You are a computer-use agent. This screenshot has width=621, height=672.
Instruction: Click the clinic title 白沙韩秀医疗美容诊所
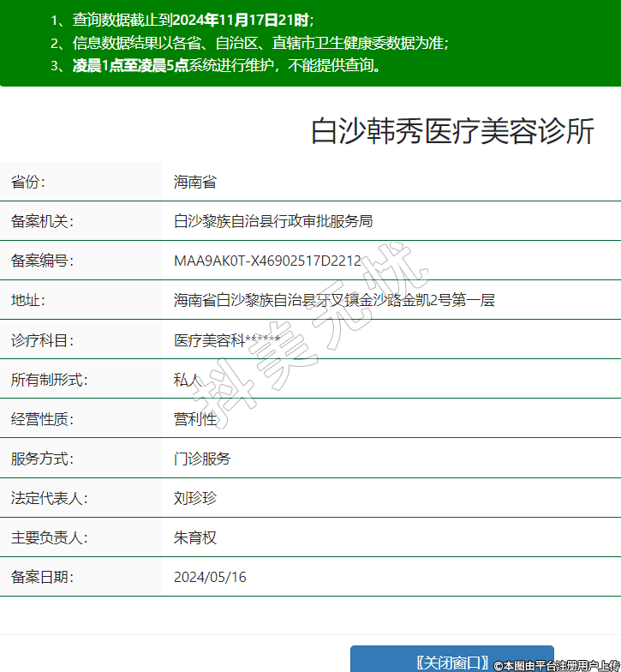tap(451, 131)
